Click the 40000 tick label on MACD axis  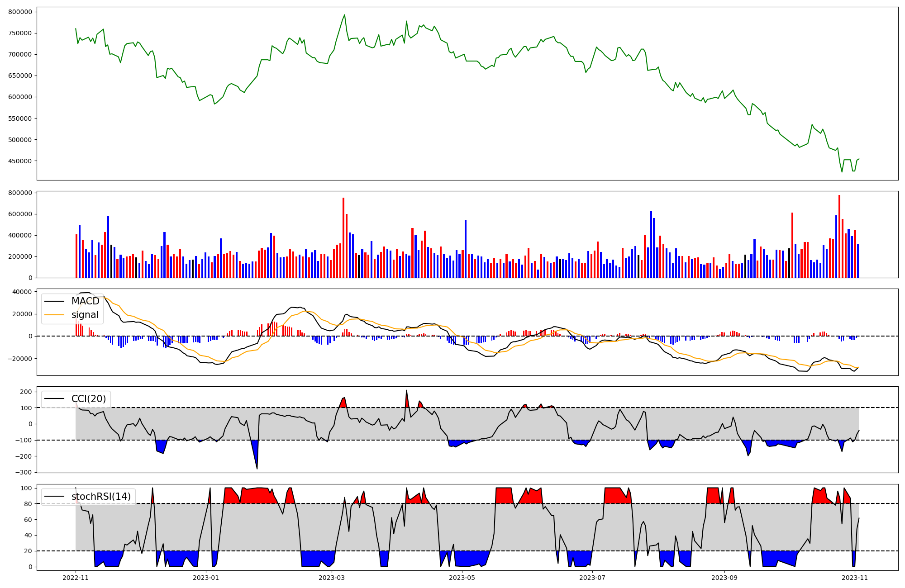(22, 292)
